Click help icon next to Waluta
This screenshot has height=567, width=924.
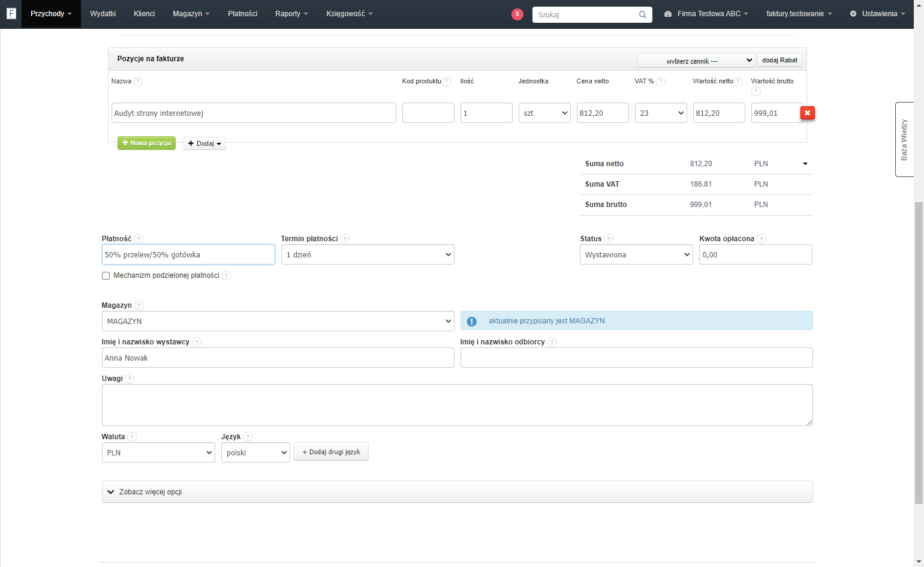coord(132,437)
